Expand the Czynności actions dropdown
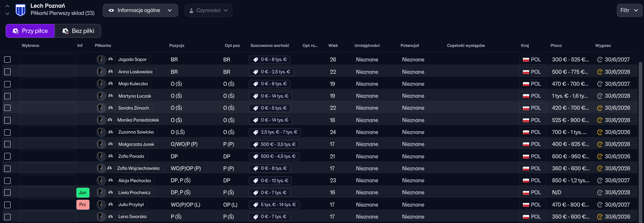The image size is (644, 223). [208, 11]
